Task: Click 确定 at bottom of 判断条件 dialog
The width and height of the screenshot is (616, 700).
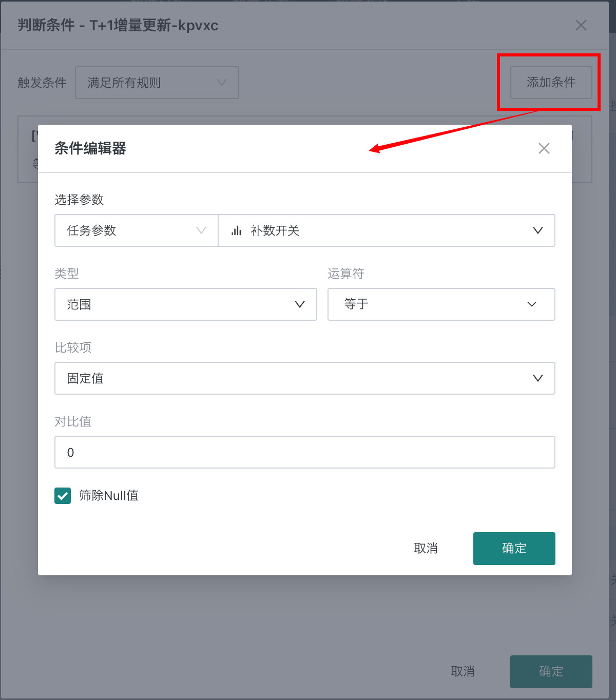Action: [x=551, y=672]
